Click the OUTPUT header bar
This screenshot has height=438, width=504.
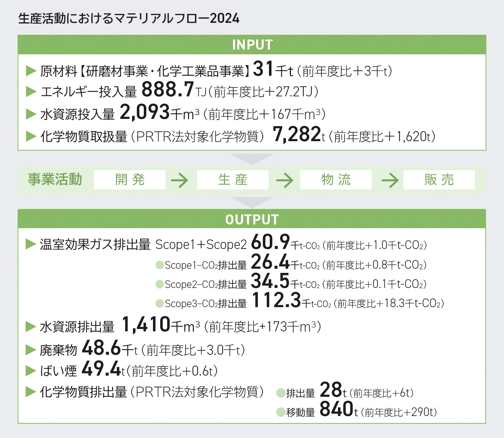(252, 219)
